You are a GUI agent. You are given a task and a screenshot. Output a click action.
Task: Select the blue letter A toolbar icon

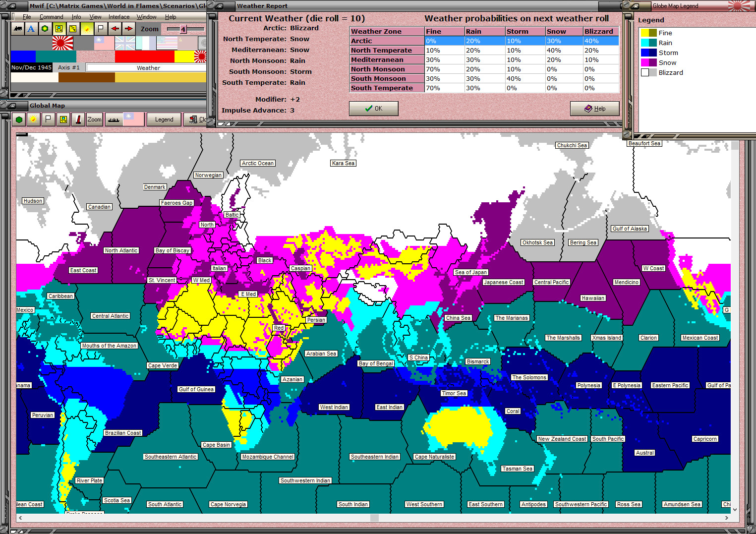click(31, 29)
